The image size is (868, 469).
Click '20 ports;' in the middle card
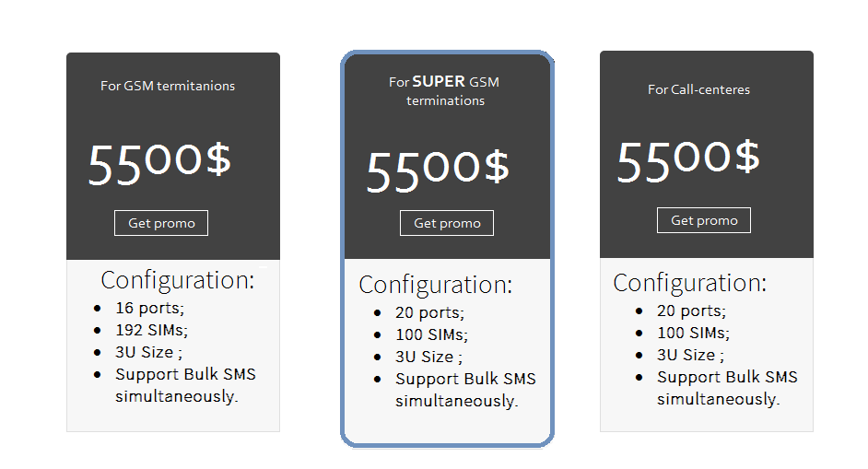[x=429, y=313]
